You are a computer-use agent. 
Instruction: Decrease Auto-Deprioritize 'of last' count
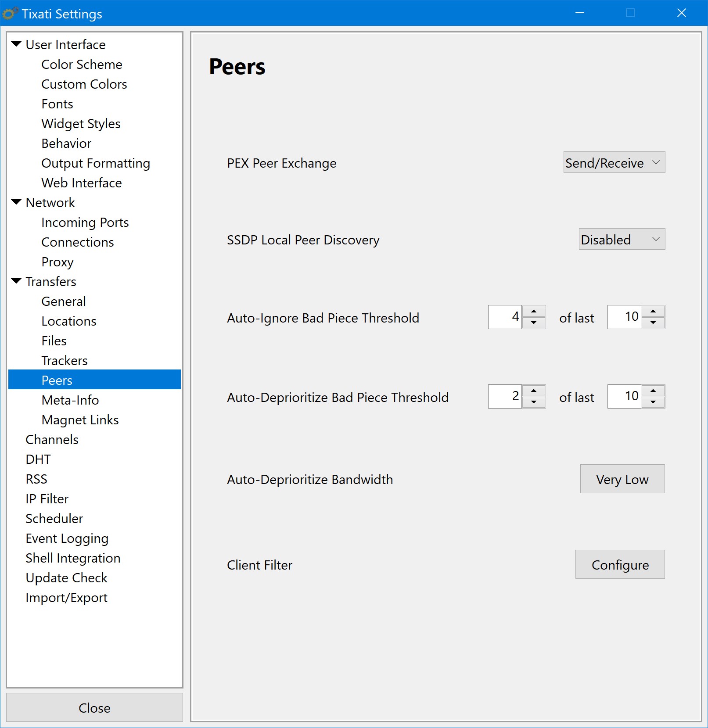click(x=653, y=402)
